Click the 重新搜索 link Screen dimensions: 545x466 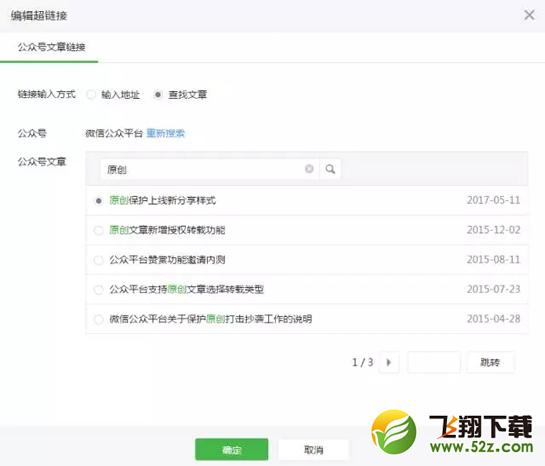[166, 133]
